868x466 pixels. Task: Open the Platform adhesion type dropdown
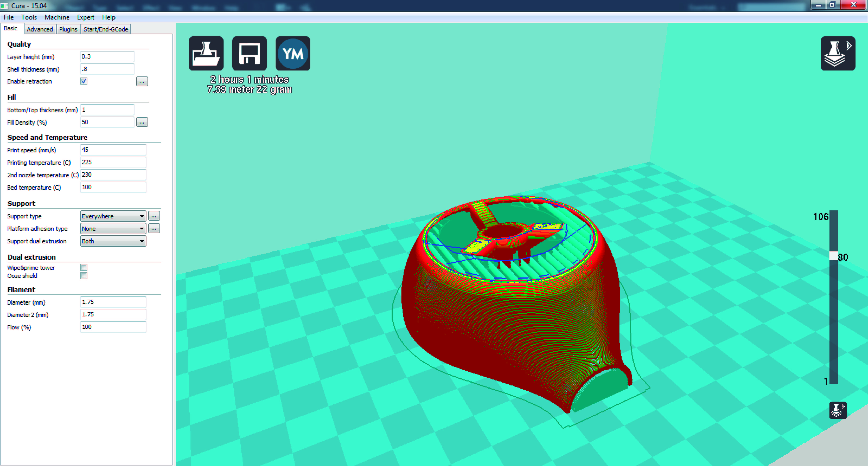113,229
